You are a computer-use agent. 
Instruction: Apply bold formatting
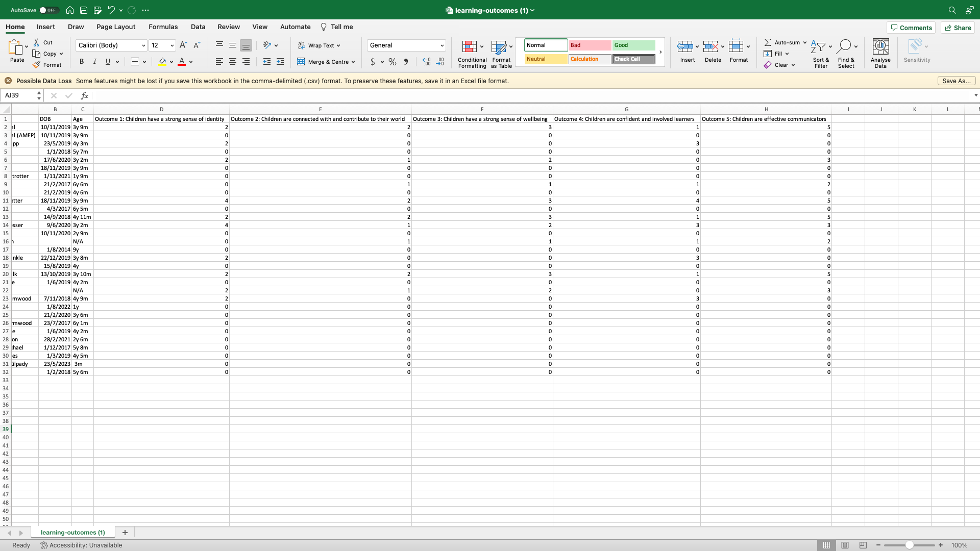[x=81, y=61]
